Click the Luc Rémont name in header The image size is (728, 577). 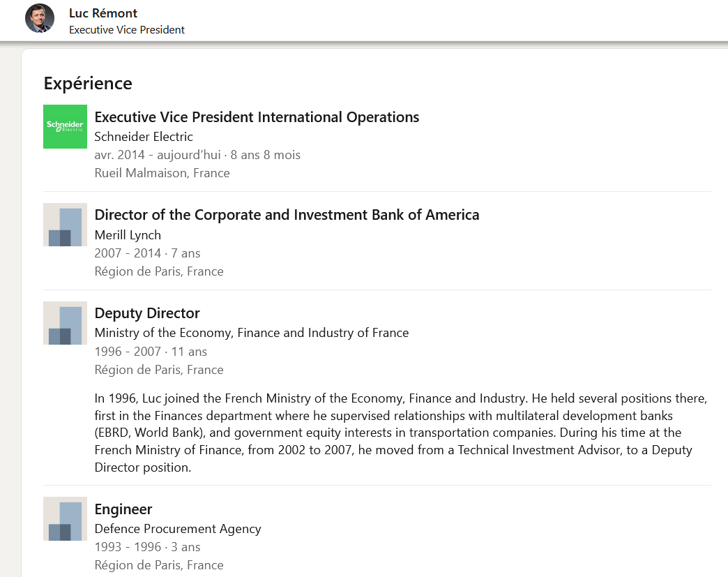[x=103, y=13]
